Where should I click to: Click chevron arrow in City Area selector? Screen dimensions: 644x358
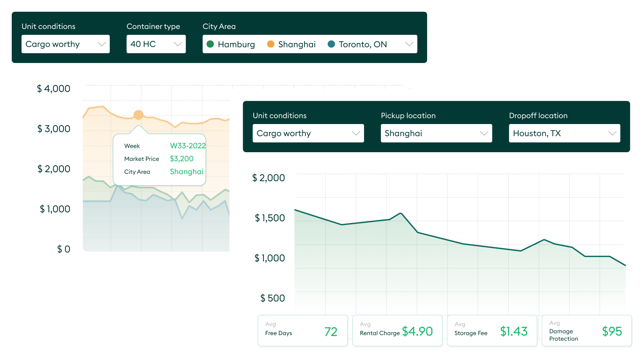409,44
